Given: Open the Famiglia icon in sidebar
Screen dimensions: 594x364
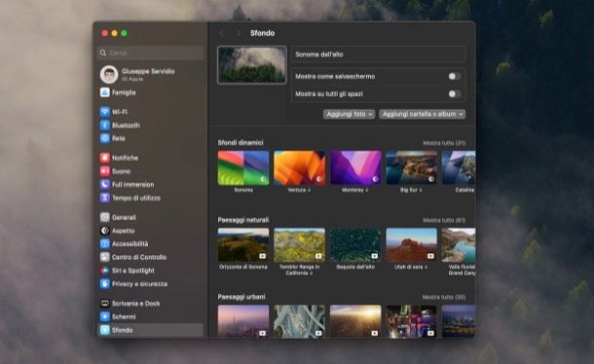Looking at the screenshot, I should coord(105,92).
